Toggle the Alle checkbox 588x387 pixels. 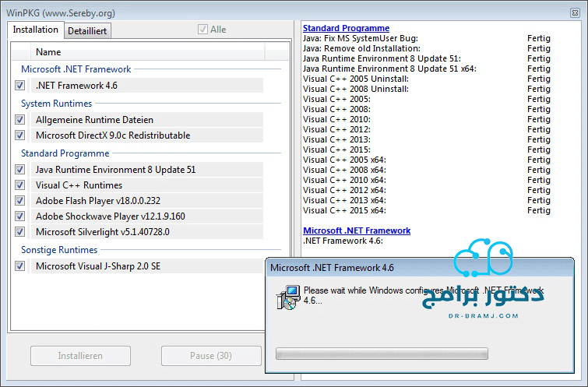coord(202,30)
